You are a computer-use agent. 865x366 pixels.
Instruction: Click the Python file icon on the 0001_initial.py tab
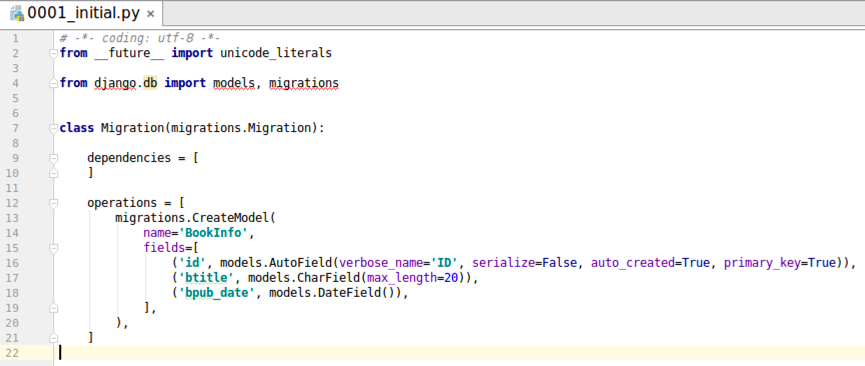(17, 14)
